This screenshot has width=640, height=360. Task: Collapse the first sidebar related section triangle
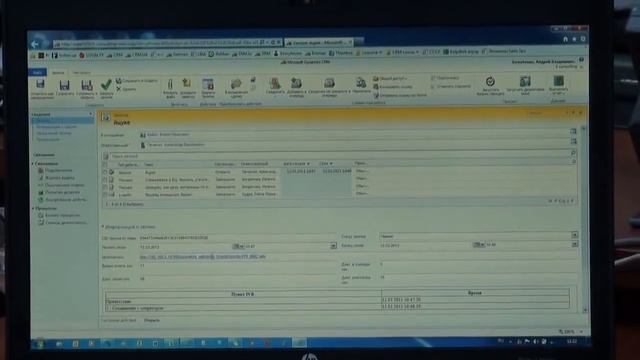click(33, 164)
